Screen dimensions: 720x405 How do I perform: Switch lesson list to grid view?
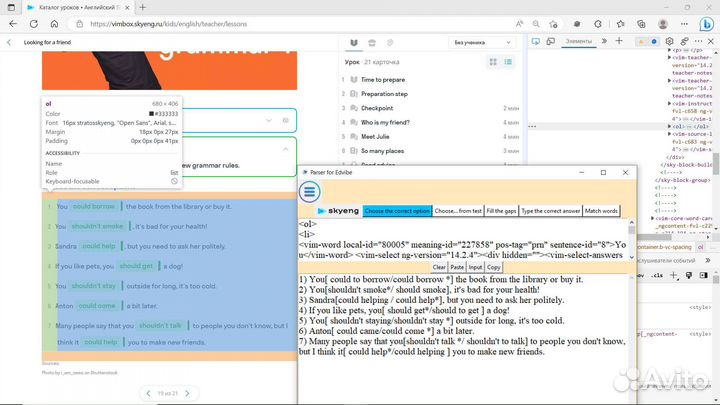(x=493, y=62)
